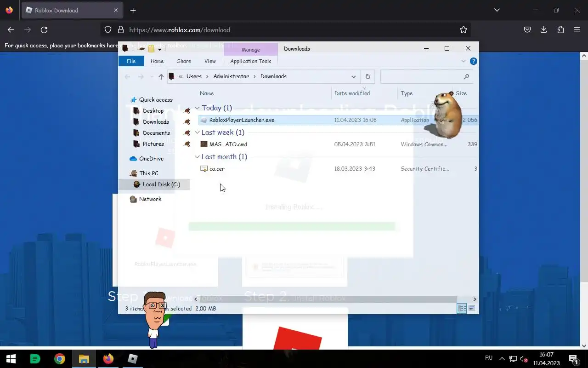Open the Firefox extensions puzzle icon

[x=560, y=29]
